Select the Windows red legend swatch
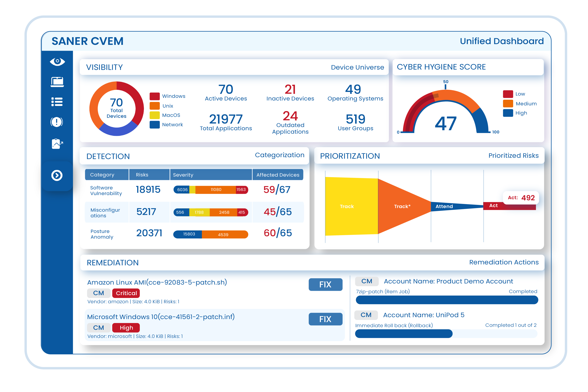 (x=155, y=96)
